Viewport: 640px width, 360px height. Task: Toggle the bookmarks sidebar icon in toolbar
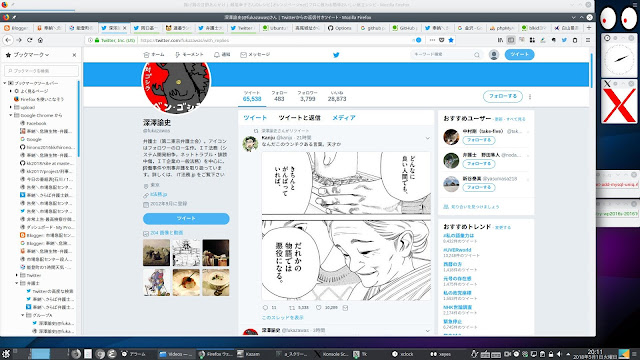click(x=511, y=40)
